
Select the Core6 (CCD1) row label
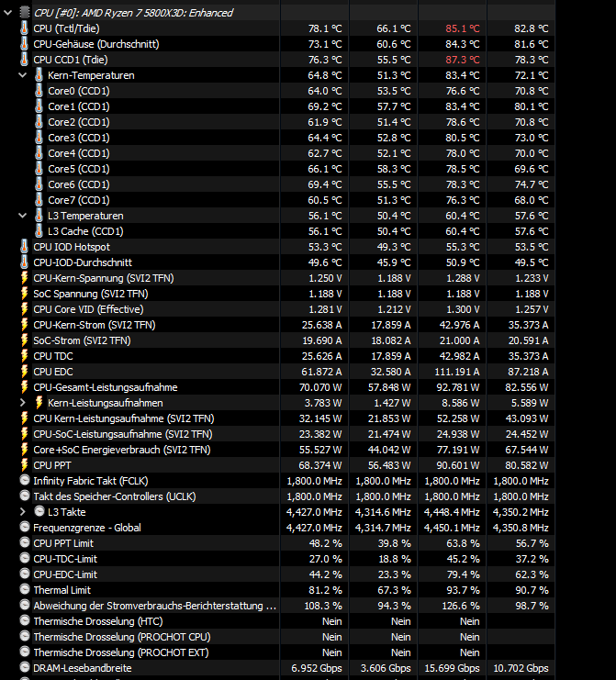pos(79,184)
